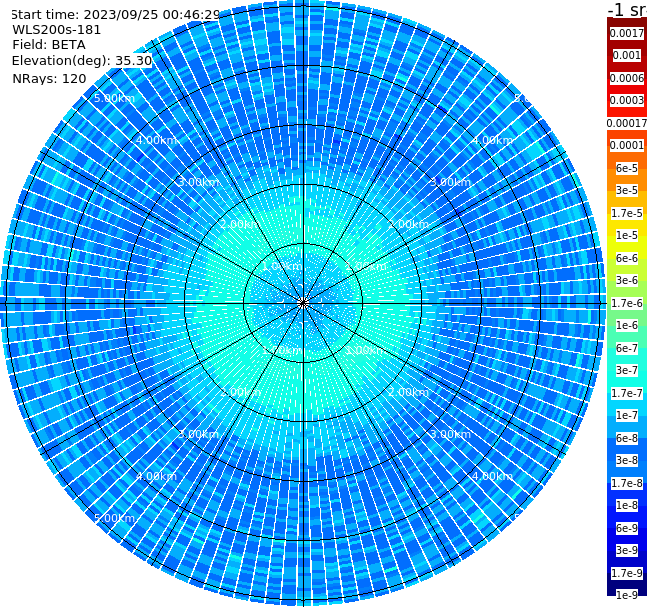Click the 0.001 colorbar value
Screen dimensions: 647x607
[x=627, y=55]
